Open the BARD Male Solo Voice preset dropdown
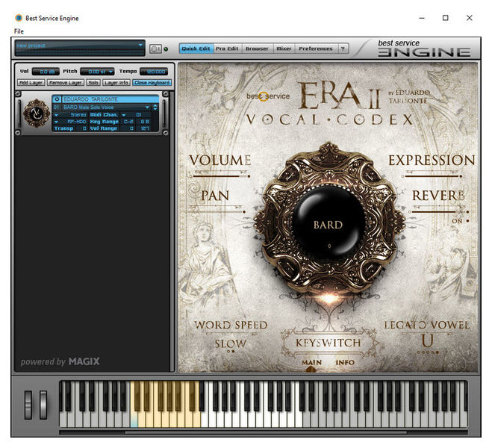 click(147, 108)
